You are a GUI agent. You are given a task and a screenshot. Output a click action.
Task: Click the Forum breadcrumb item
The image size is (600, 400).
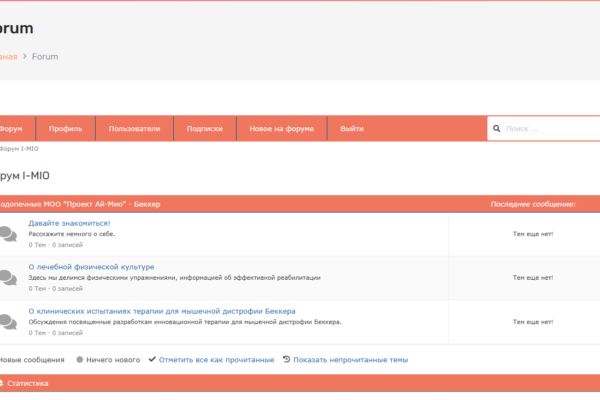[45, 57]
